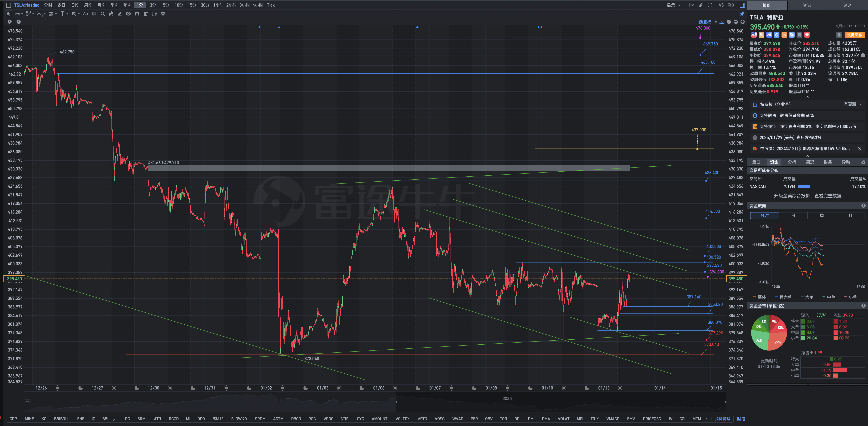The image size is (868, 426).
Task: Toggle the 小单 series in legend
Action: click(x=850, y=297)
